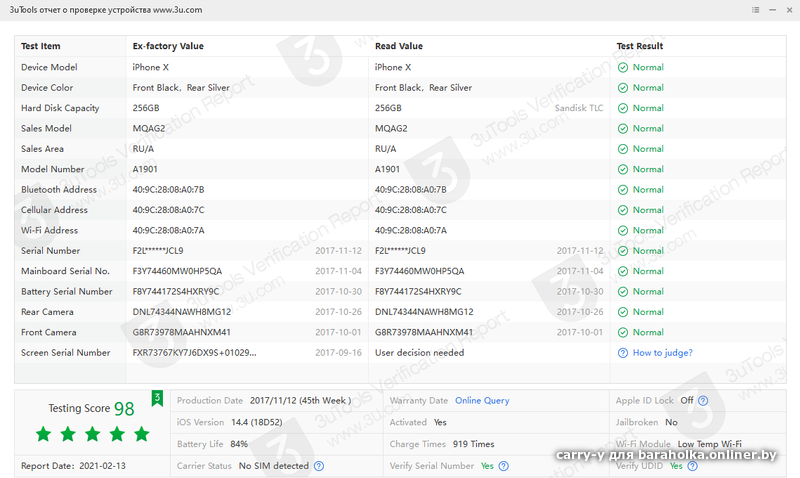Viewport: 800px width, 478px height.
Task: Click the ex-factory Wi-Fi address 40:9C:28:08:A0:7A
Action: (x=168, y=231)
